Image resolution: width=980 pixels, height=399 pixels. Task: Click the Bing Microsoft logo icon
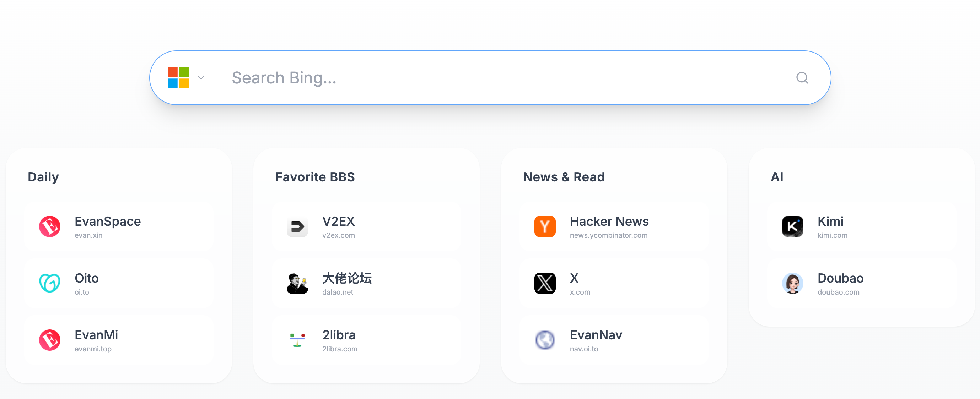[178, 78]
